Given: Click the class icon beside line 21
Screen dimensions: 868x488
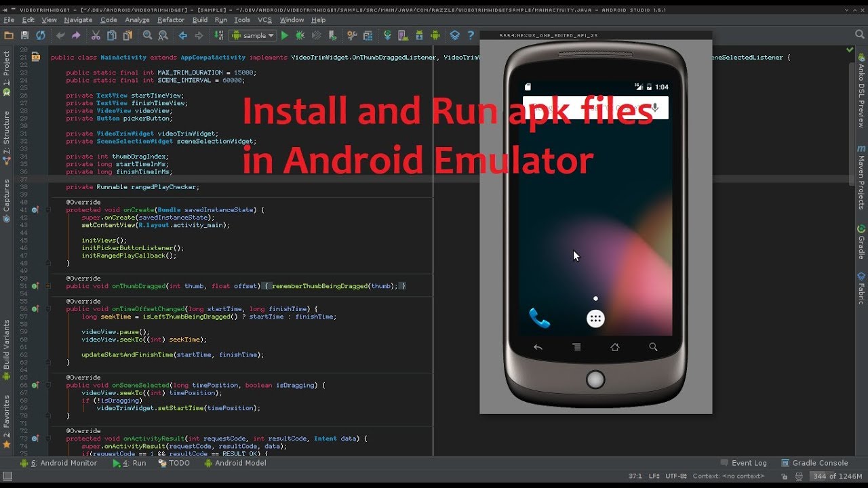Looking at the screenshot, I should click(35, 58).
